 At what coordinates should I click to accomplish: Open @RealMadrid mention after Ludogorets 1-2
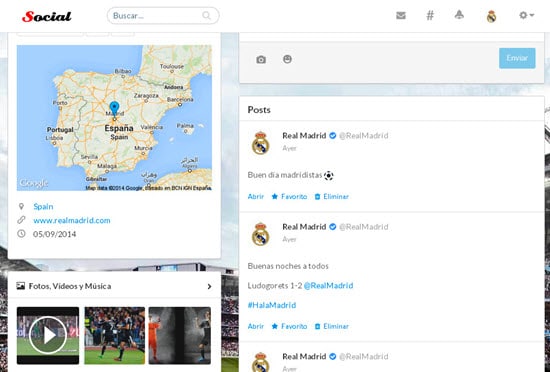pyautogui.click(x=328, y=286)
